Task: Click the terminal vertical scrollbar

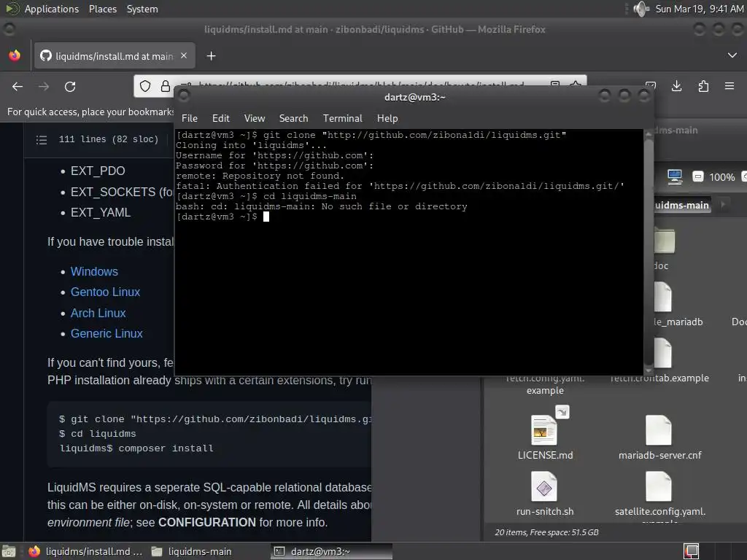Action: click(649, 252)
